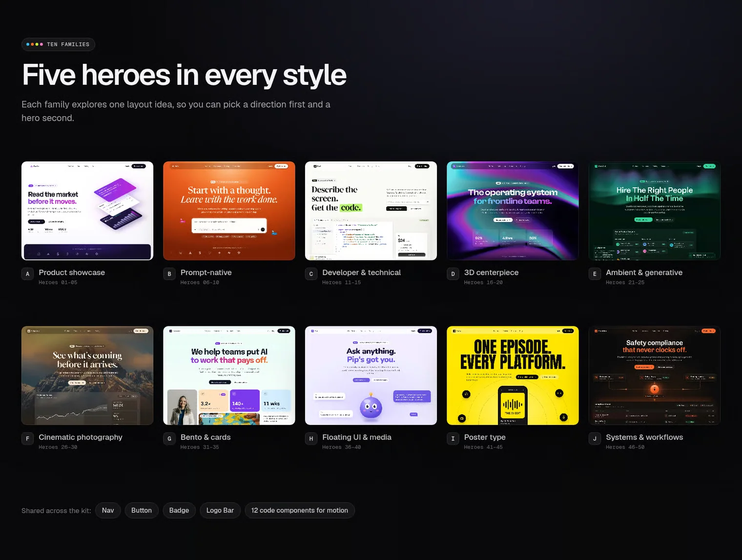
Task: Click the letter E family badge
Action: click(595, 274)
